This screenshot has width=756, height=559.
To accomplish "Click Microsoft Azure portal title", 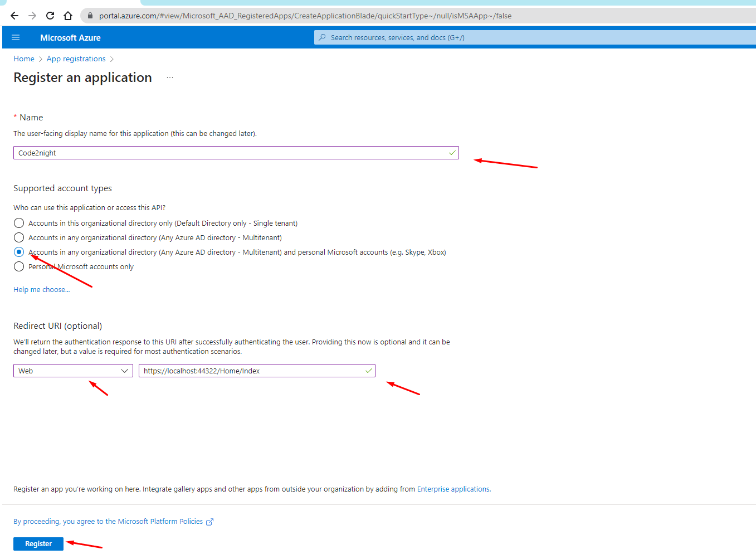I will [x=70, y=37].
